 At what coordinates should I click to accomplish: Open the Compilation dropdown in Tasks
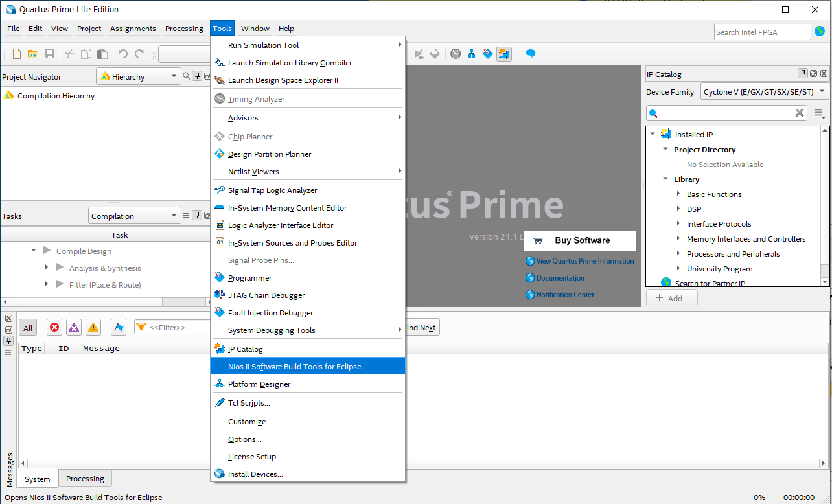click(x=134, y=216)
